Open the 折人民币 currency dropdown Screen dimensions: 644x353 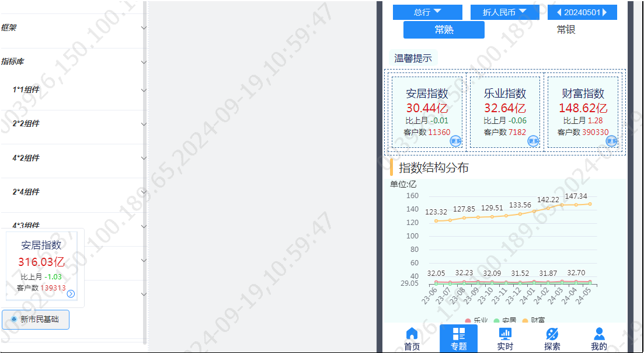(505, 12)
